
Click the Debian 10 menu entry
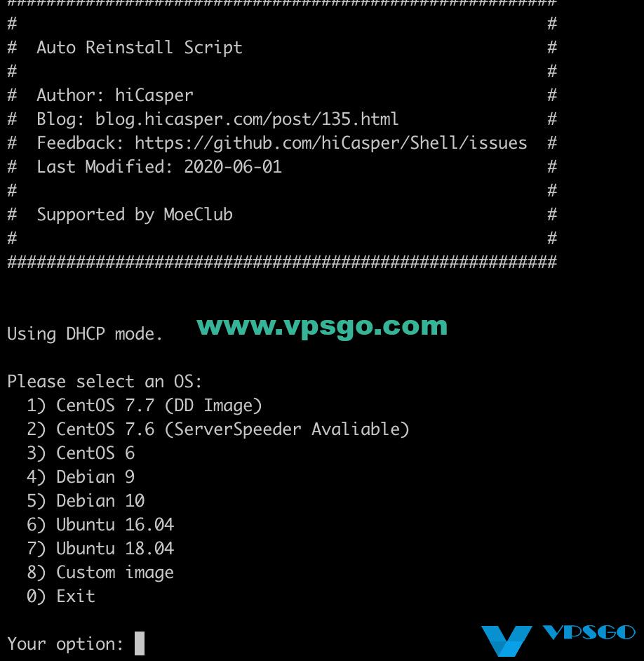point(86,501)
